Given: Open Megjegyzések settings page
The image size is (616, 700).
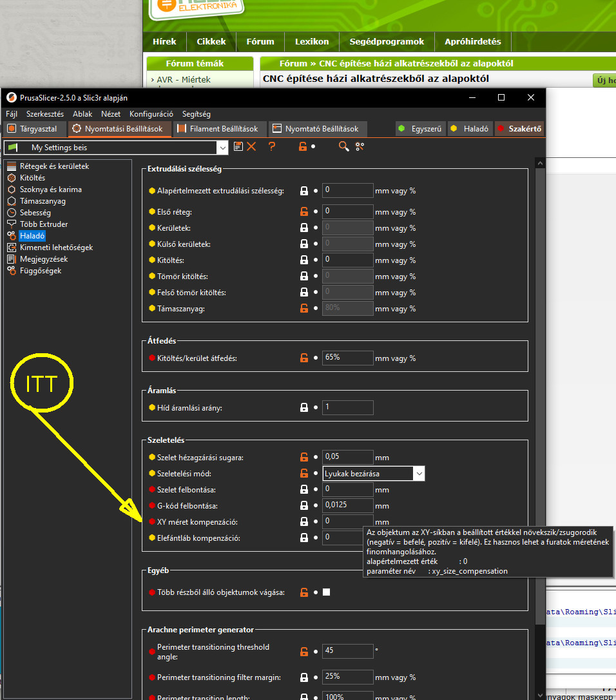Looking at the screenshot, I should [44, 259].
